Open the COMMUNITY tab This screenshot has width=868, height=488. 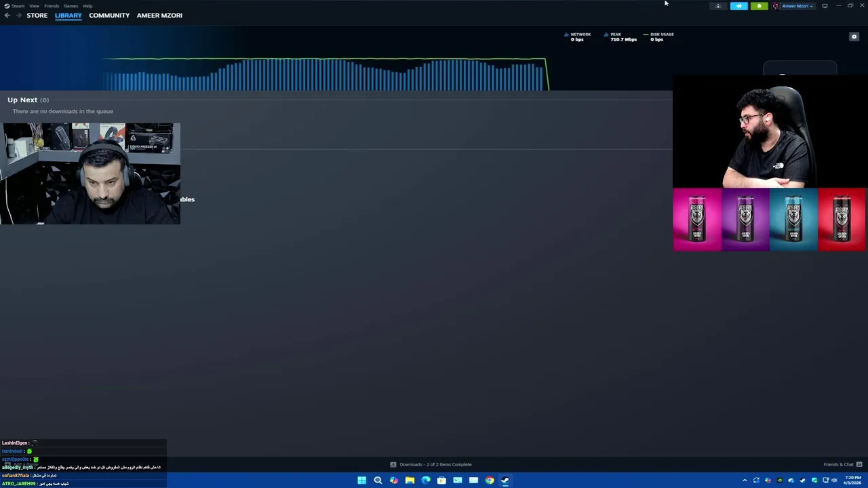click(x=109, y=15)
